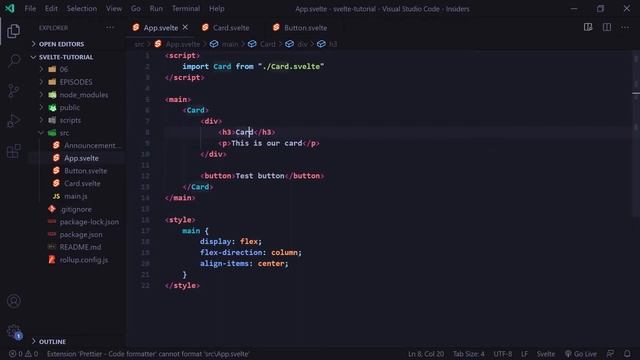Click div in the breadcrumb

(x=302, y=44)
